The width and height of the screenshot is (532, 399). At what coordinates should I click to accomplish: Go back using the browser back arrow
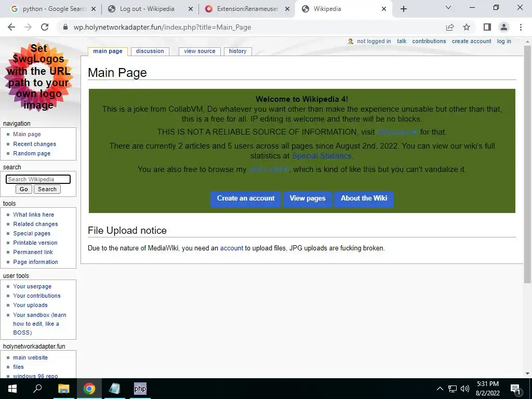[x=11, y=27]
